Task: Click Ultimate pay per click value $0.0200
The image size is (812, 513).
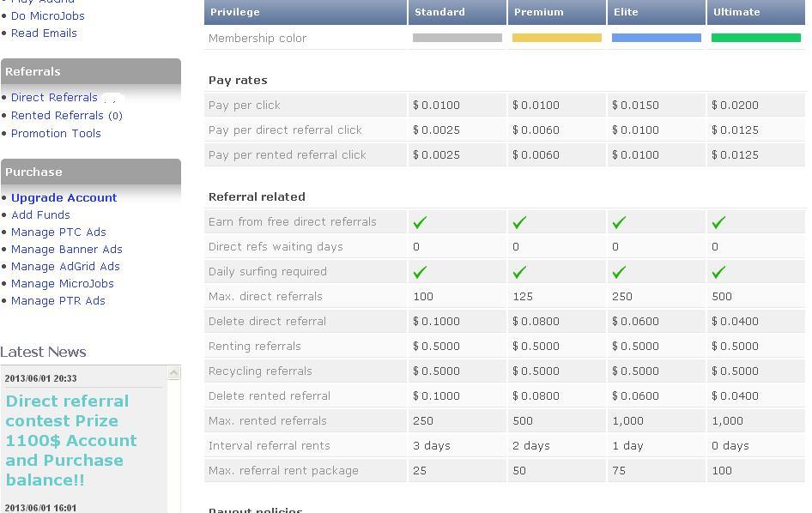Action: click(735, 105)
